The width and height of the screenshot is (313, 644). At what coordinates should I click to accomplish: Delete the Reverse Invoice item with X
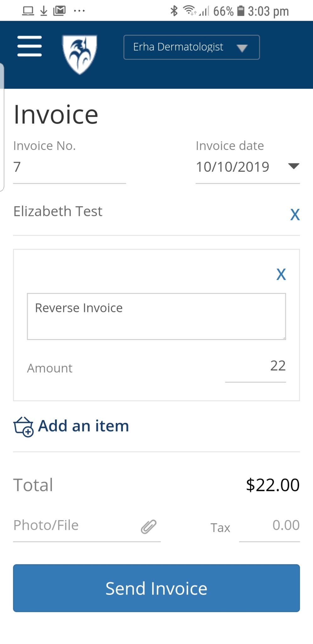[281, 274]
